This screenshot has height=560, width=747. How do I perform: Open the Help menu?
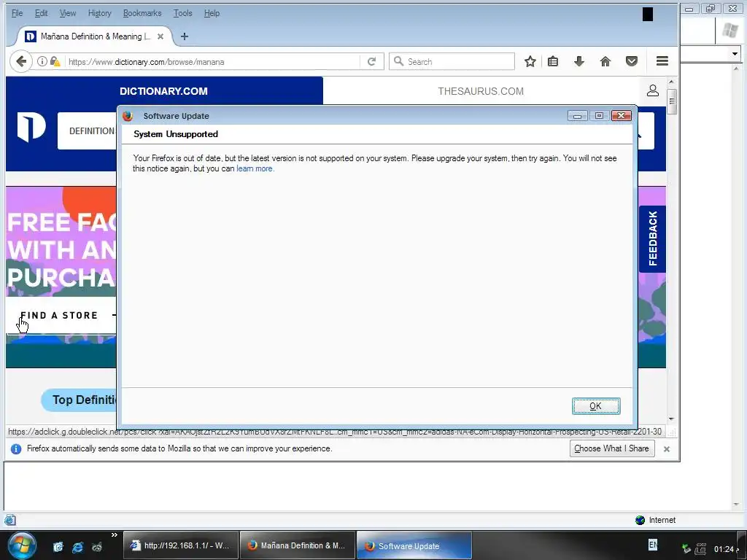pyautogui.click(x=212, y=13)
